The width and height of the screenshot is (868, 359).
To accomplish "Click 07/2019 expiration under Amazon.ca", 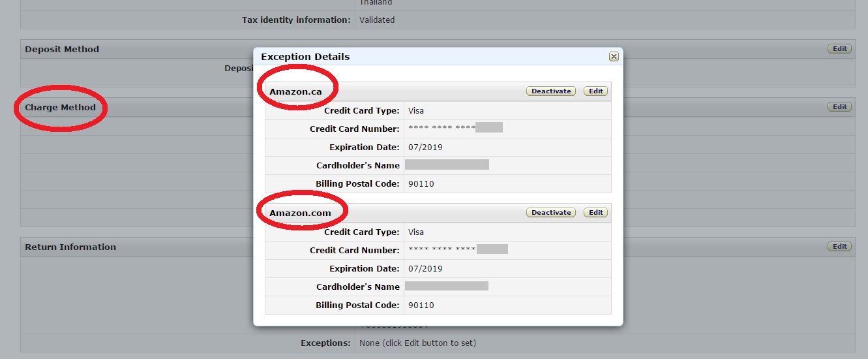I will (x=425, y=147).
